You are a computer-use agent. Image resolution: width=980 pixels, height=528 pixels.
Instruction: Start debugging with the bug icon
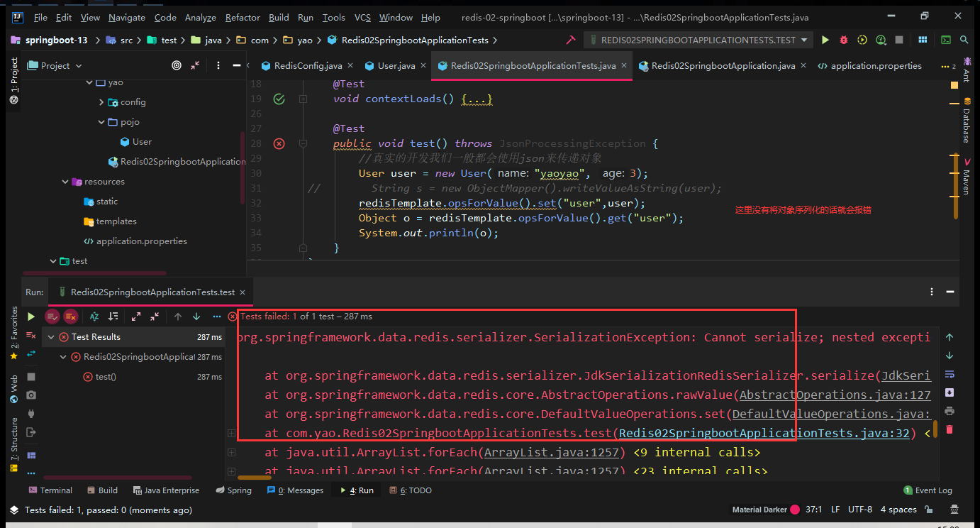(844, 40)
